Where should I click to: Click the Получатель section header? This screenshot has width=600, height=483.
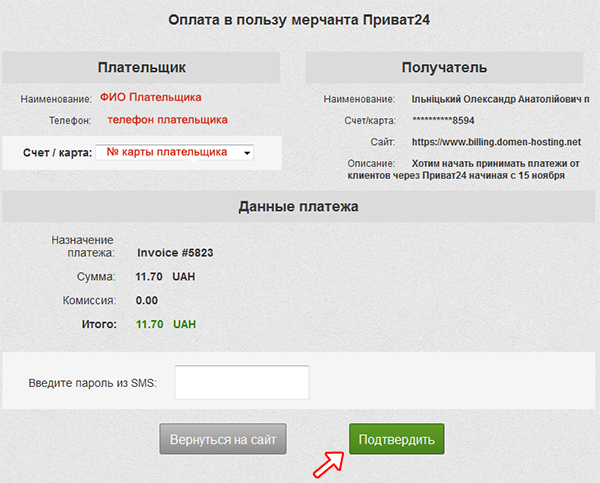pos(444,67)
